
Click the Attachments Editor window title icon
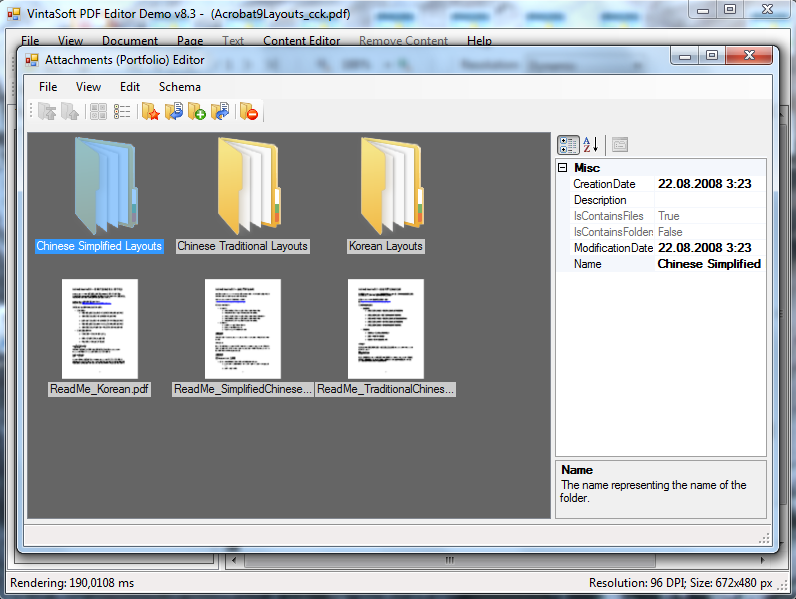point(32,60)
